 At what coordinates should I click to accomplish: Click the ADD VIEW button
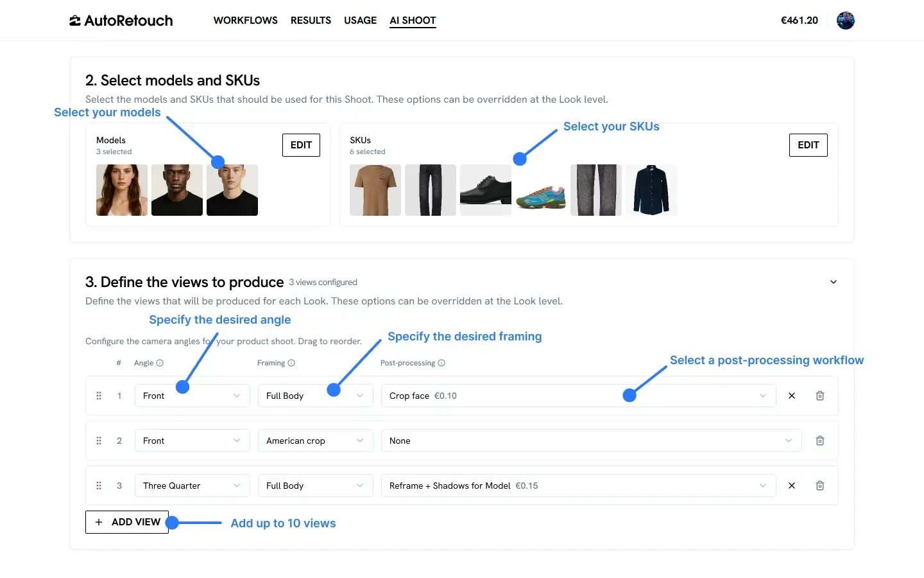click(127, 522)
